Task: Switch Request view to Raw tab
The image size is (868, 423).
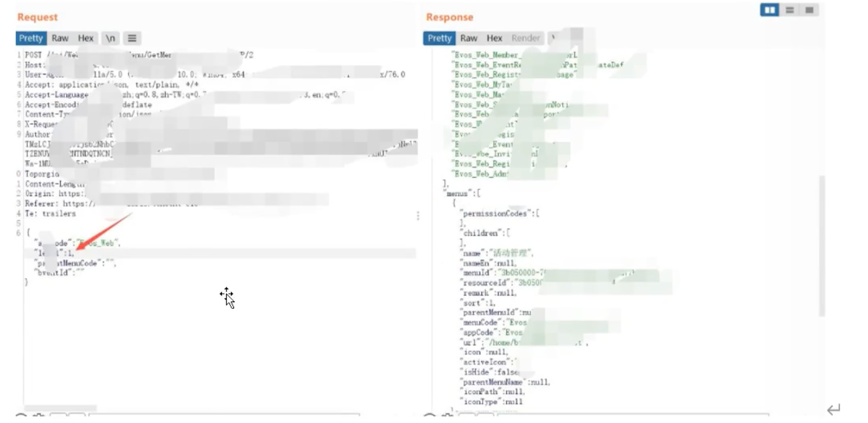Action: point(60,39)
